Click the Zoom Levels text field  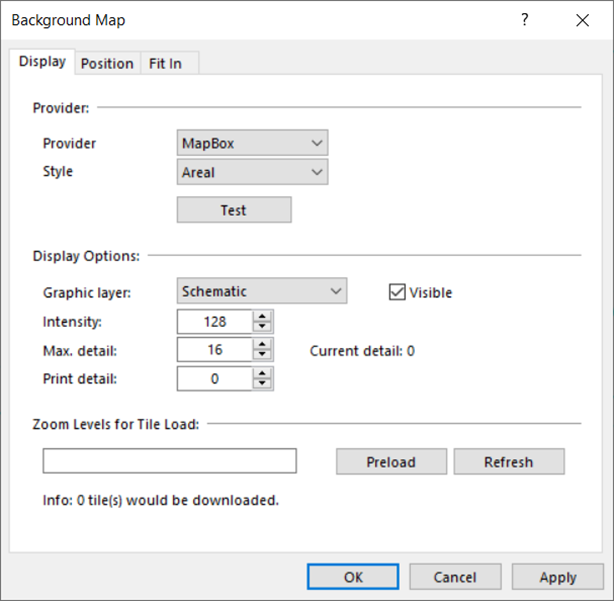click(x=170, y=461)
